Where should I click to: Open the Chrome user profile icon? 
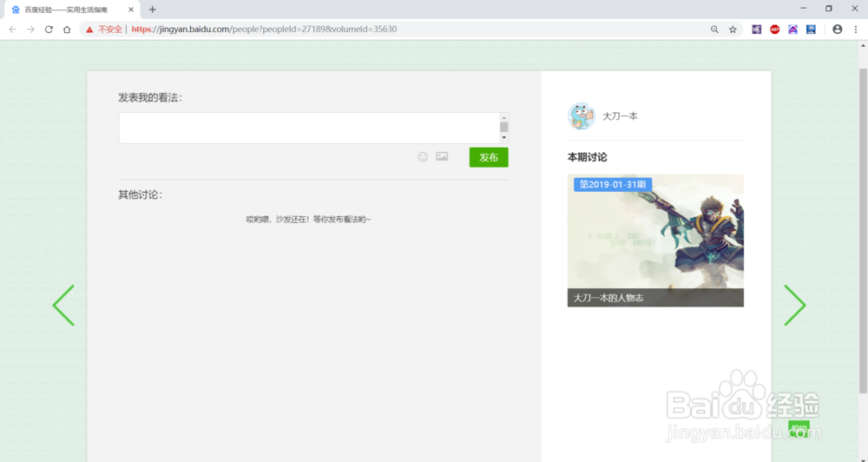[838, 30]
